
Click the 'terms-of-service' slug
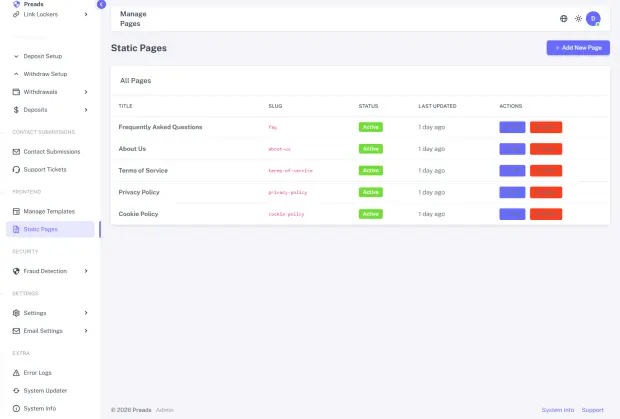point(290,171)
